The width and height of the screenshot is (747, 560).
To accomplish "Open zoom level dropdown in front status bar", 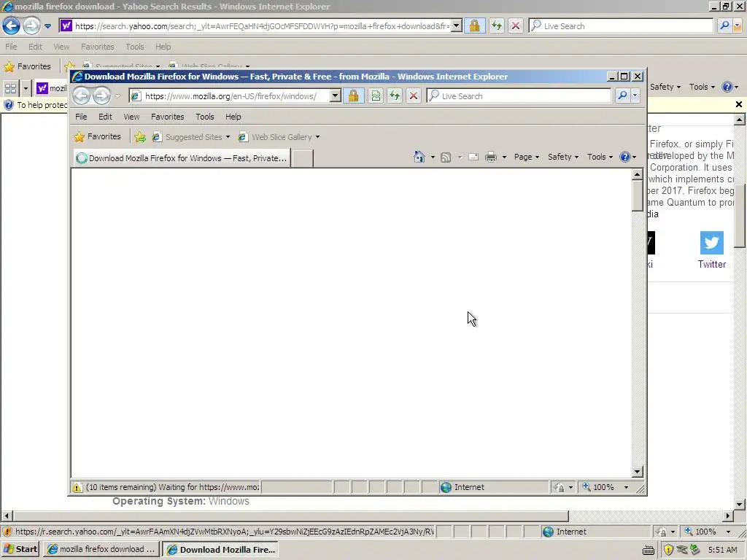I will pos(626,487).
